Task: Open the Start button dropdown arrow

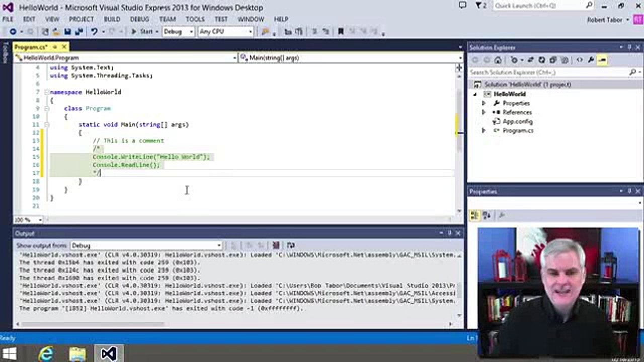Action: pyautogui.click(x=156, y=32)
